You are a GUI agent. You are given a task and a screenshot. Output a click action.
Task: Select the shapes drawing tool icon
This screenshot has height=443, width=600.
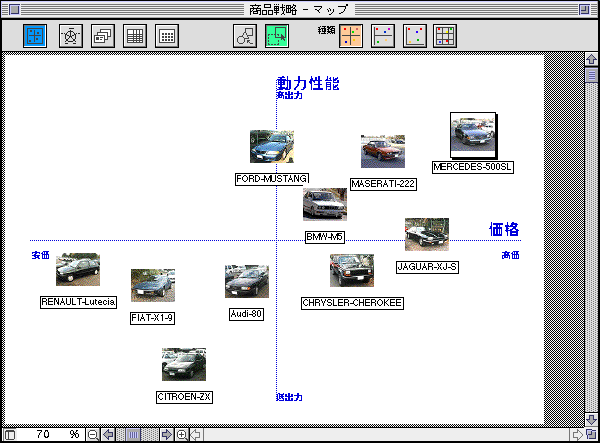245,36
